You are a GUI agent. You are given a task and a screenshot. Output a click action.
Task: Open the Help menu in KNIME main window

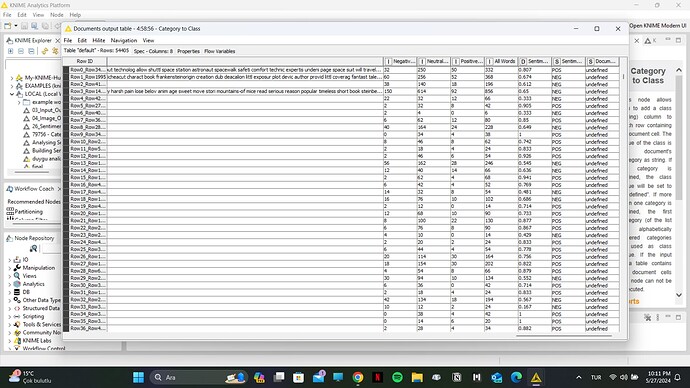(75, 15)
